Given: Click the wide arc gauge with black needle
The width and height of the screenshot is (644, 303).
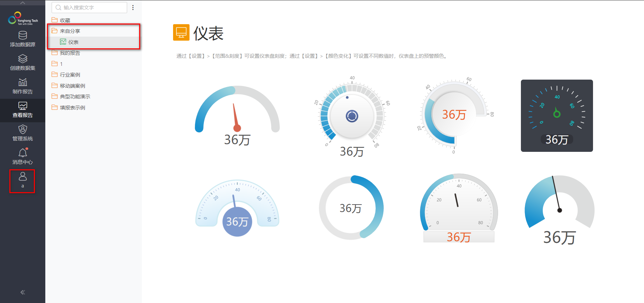Looking at the screenshot, I should pos(559,210).
